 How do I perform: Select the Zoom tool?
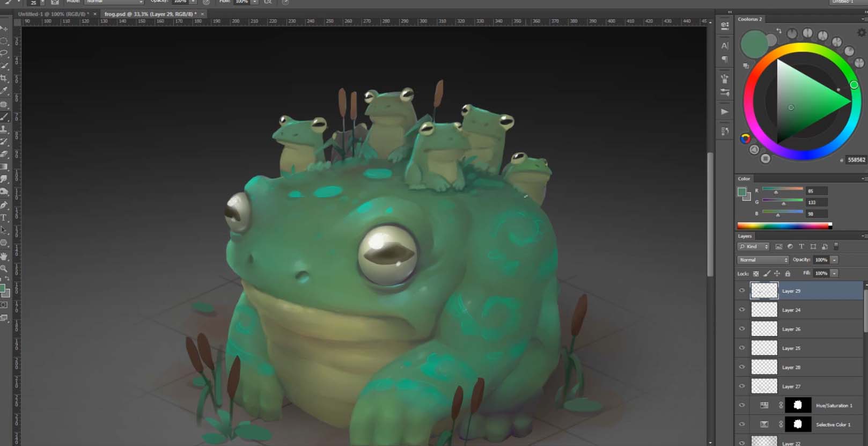[4, 268]
